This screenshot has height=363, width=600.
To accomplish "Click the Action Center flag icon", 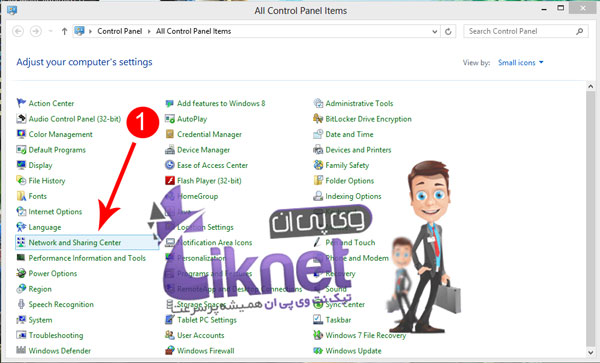I will point(21,103).
